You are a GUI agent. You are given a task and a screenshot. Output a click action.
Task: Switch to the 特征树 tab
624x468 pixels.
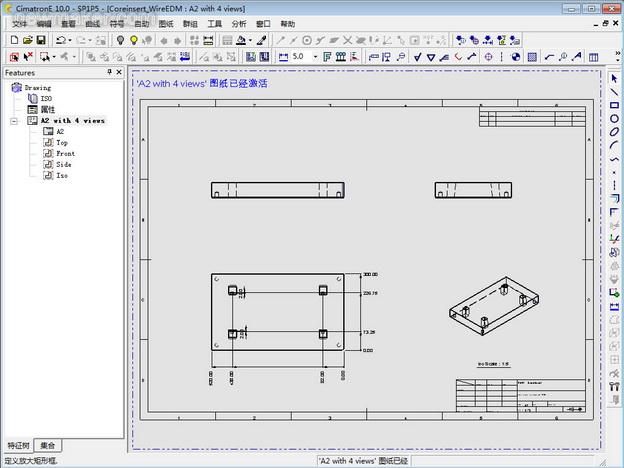18,445
